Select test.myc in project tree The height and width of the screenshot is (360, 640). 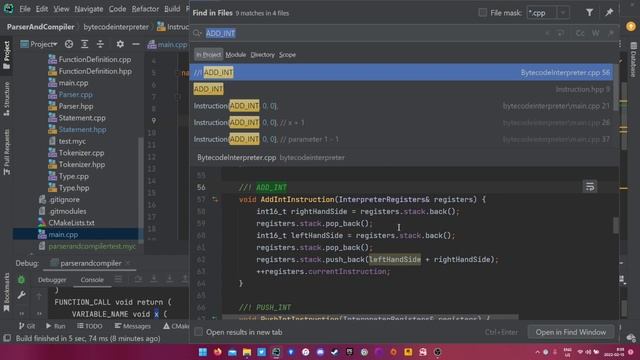coord(72,141)
